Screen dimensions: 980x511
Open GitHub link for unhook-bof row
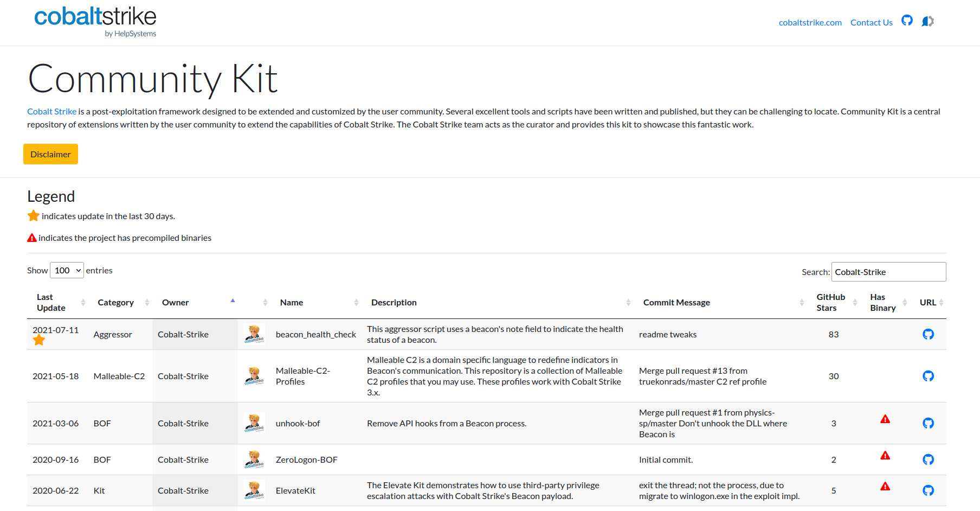pyautogui.click(x=928, y=423)
